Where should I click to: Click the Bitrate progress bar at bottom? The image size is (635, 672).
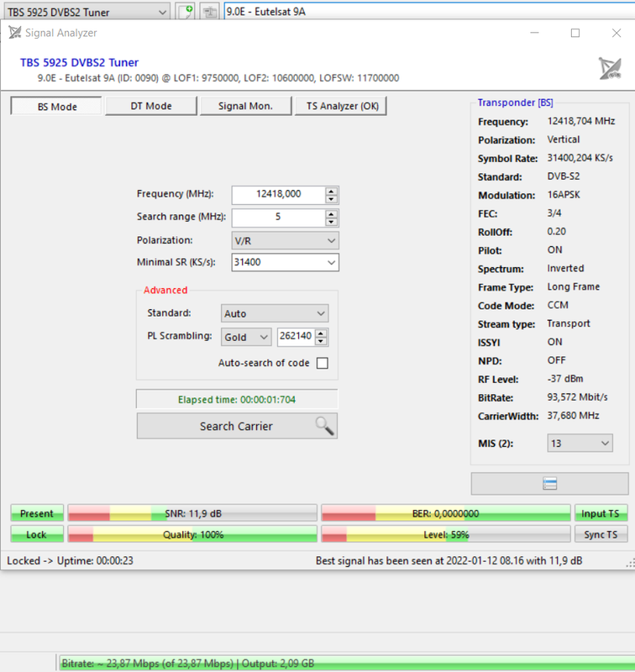coord(347,663)
